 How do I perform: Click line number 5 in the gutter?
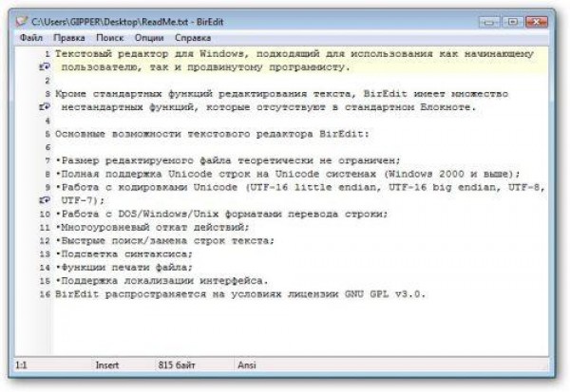pos(47,134)
